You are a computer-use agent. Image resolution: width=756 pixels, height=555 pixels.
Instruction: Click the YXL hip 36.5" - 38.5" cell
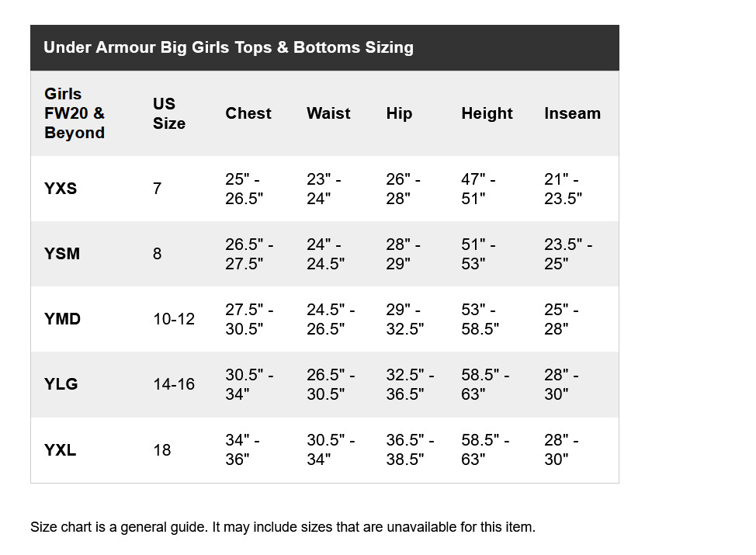pos(410,449)
